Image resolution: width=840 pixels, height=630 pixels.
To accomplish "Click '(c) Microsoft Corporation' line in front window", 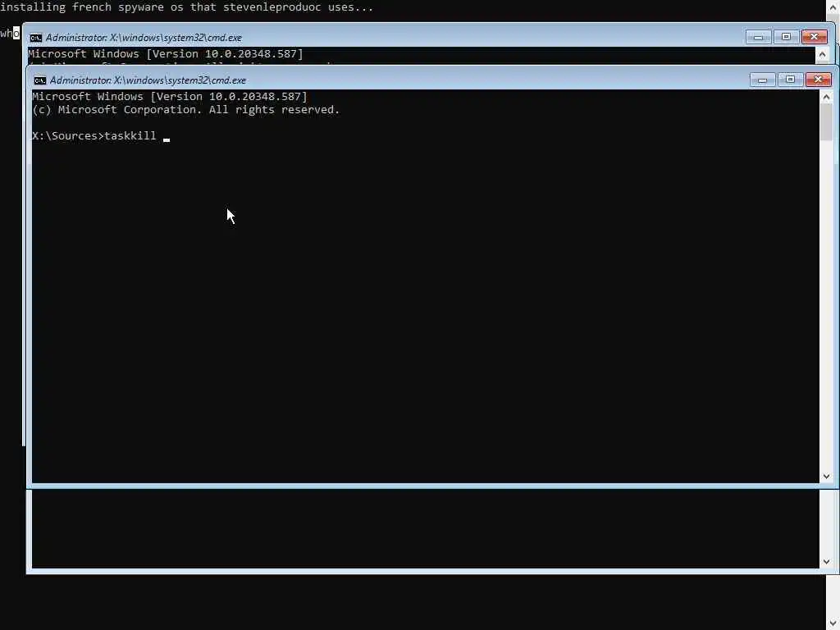I will click(x=186, y=110).
